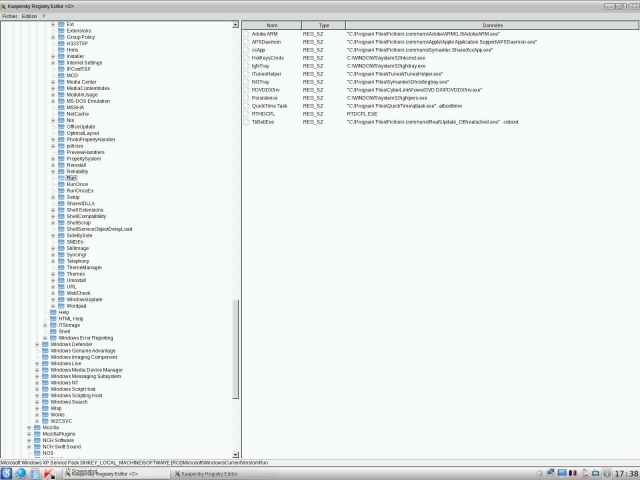Expand the WindowsUpdate key node
640x480 pixels.
[53, 300]
